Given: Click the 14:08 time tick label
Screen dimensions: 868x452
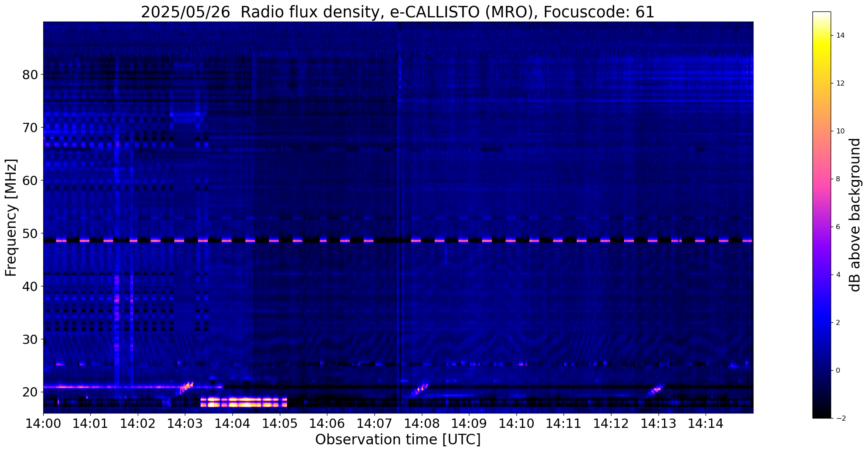Looking at the screenshot, I should pos(422,423).
